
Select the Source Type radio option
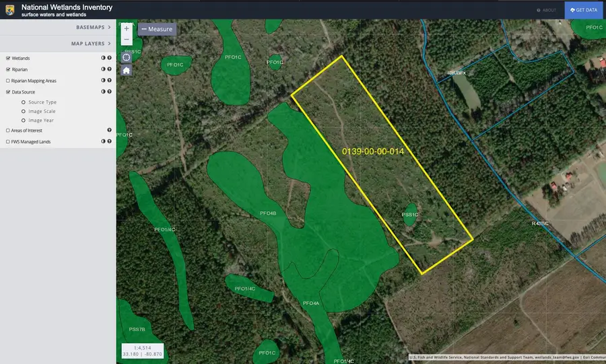click(24, 102)
